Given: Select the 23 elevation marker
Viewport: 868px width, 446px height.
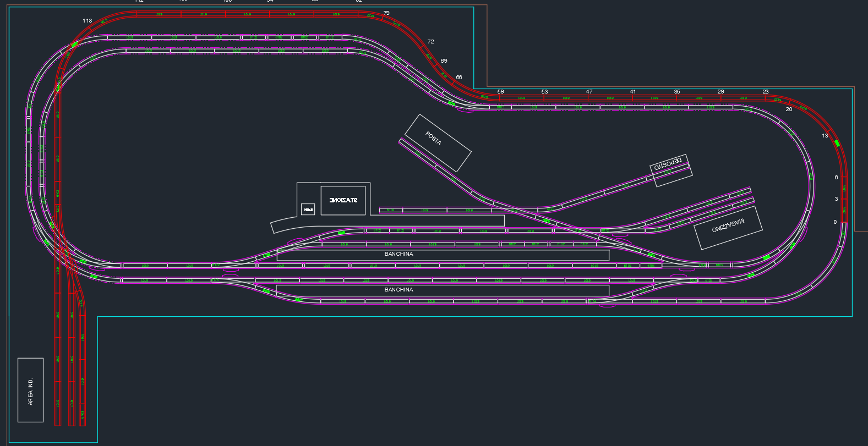Looking at the screenshot, I should coord(766,92).
